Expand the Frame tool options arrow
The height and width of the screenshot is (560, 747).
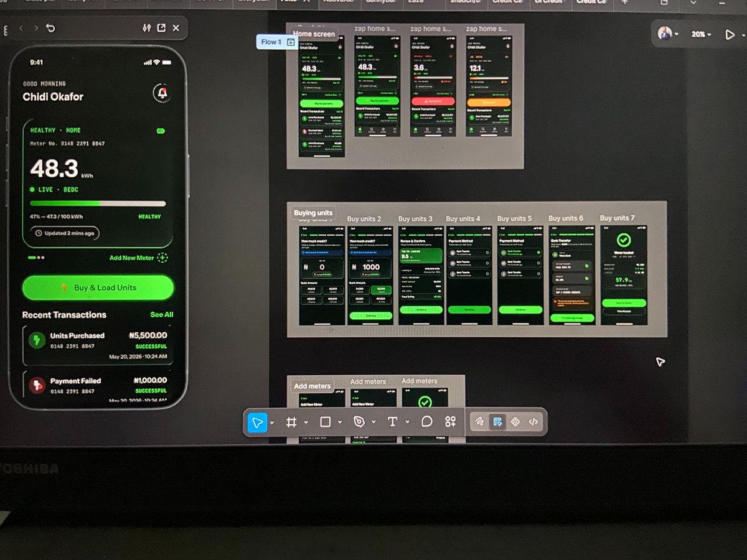(306, 422)
